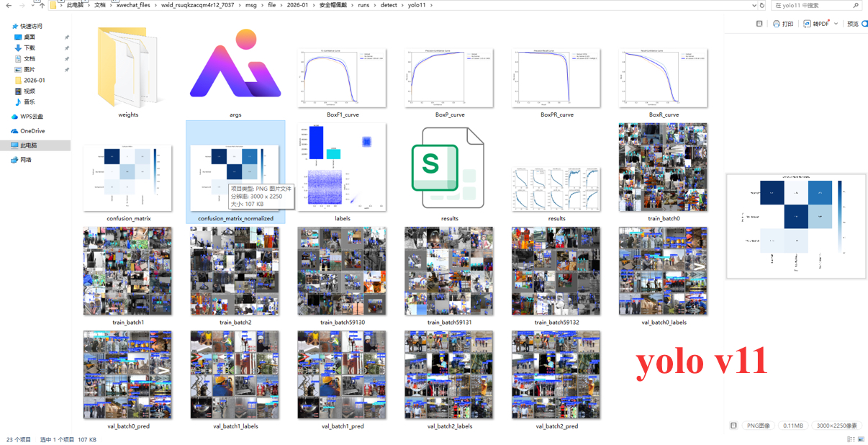
Task: Open address bar history dropdown
Action: pyautogui.click(x=754, y=5)
